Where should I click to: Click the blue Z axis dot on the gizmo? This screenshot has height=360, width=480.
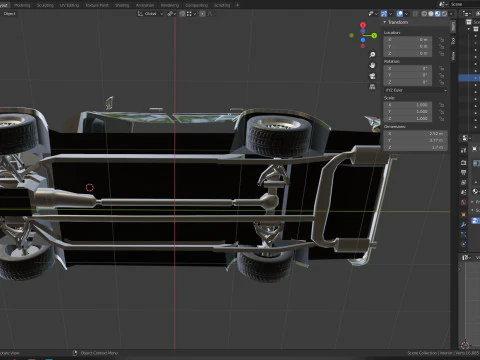[x=363, y=40]
